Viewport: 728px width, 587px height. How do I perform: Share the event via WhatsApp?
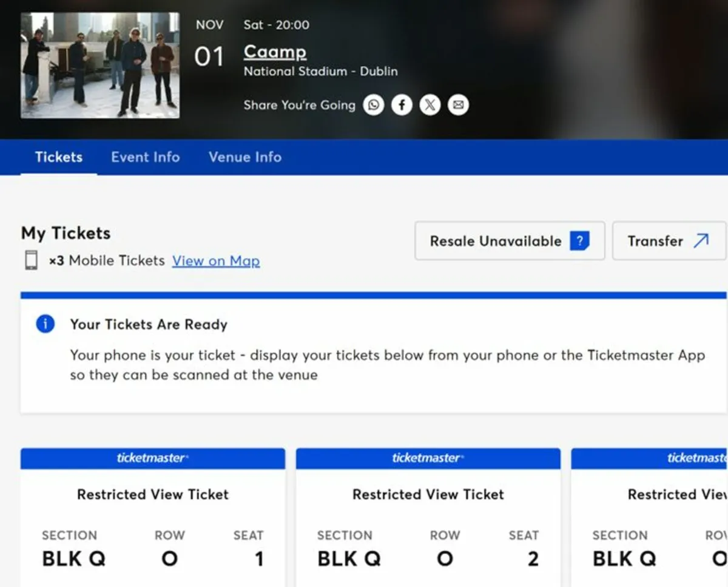[374, 104]
